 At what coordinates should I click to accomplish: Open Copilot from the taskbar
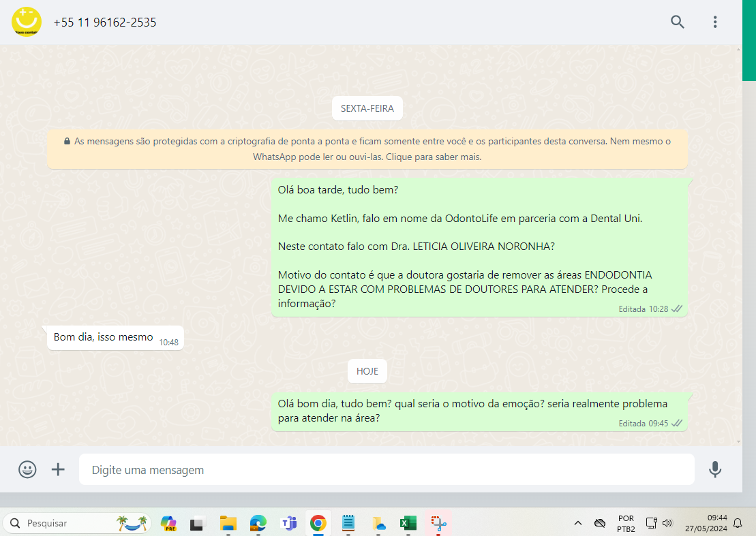pos(168,523)
